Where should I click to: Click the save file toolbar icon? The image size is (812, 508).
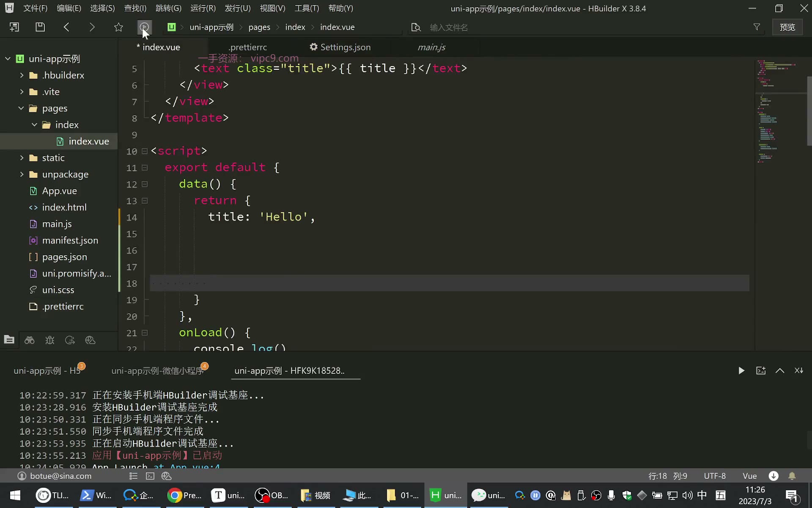coord(40,27)
